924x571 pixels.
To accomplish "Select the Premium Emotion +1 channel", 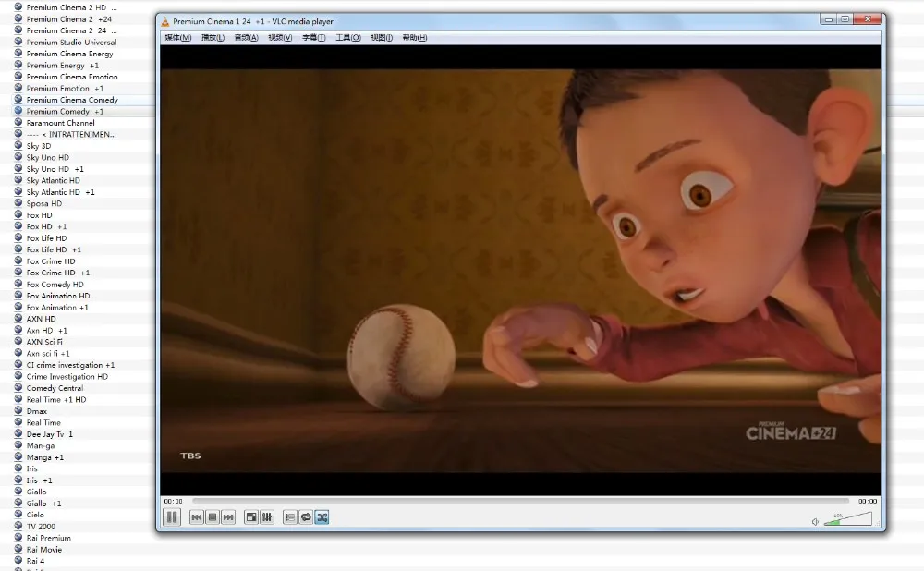I will pyautogui.click(x=65, y=89).
